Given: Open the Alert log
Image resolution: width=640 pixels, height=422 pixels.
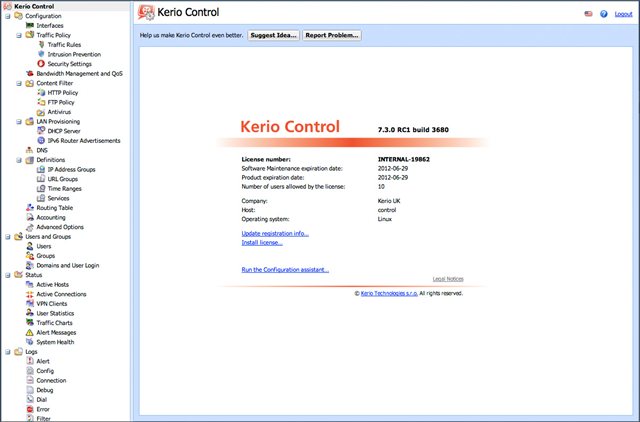Looking at the screenshot, I should click(x=43, y=361).
